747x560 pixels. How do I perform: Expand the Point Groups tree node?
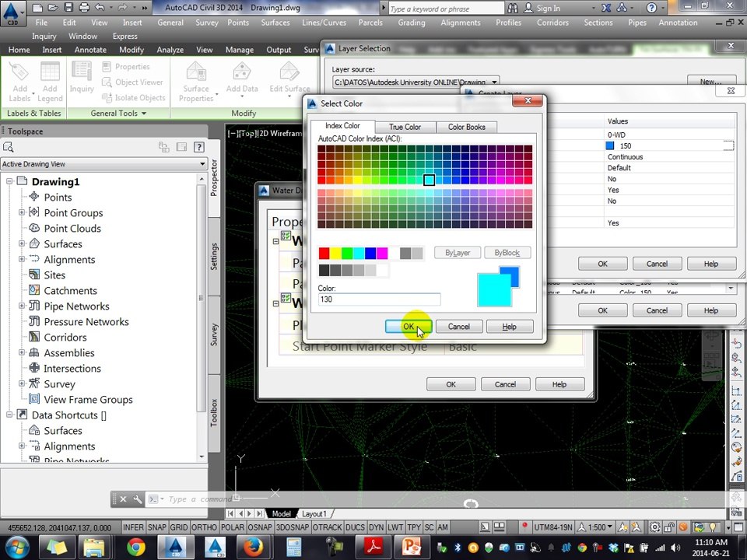[22, 212]
